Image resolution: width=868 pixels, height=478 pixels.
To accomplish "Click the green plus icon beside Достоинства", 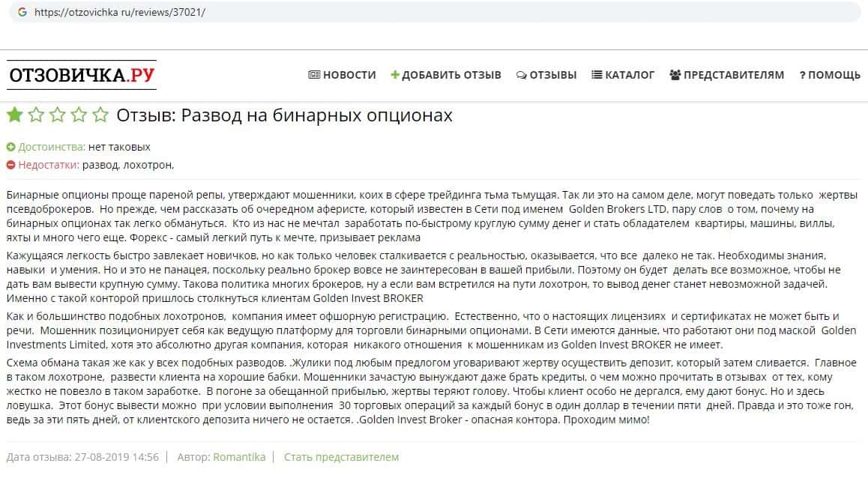I will (11, 147).
